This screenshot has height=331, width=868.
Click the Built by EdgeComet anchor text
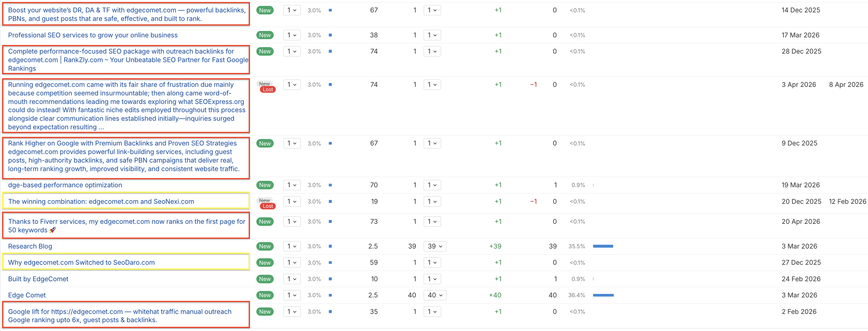pos(38,279)
